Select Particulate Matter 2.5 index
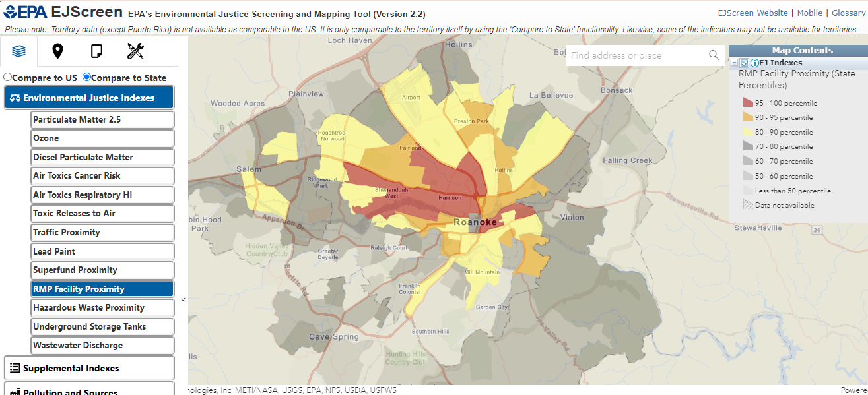Image resolution: width=868 pixels, height=395 pixels. pos(103,119)
